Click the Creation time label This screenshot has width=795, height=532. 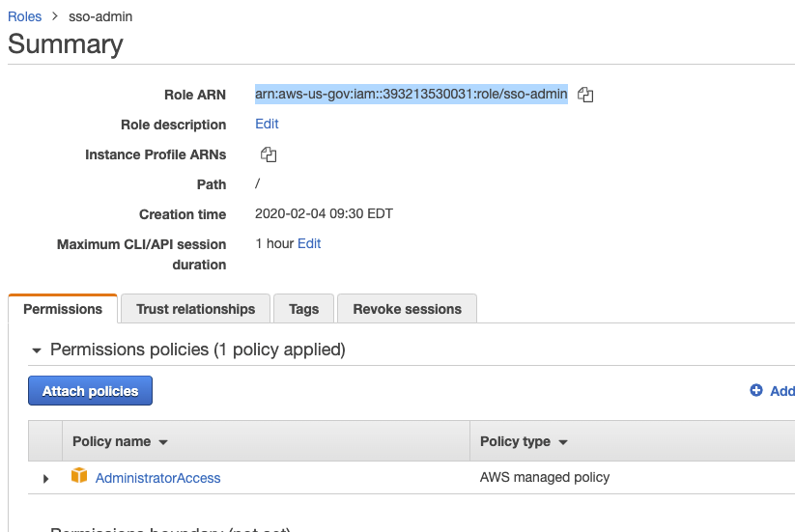point(183,214)
